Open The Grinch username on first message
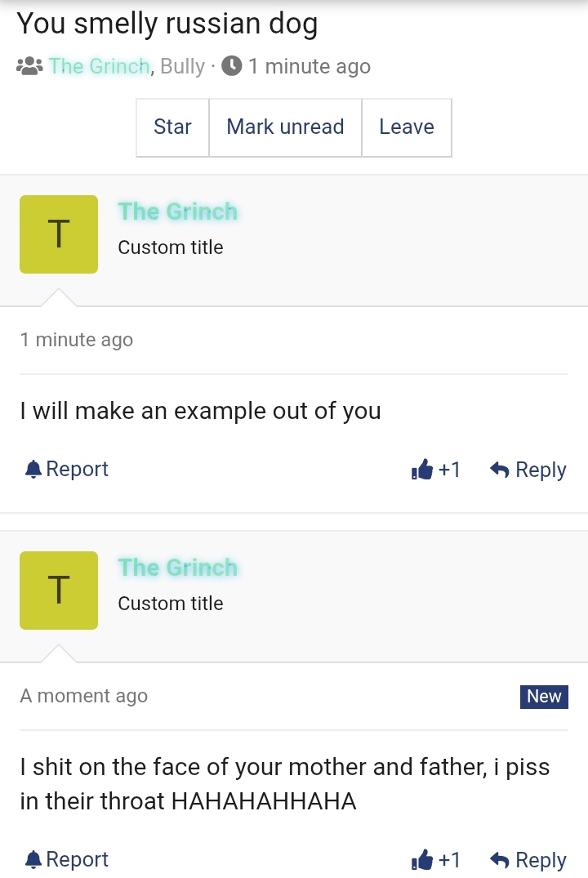The width and height of the screenshot is (588, 878). (x=177, y=212)
